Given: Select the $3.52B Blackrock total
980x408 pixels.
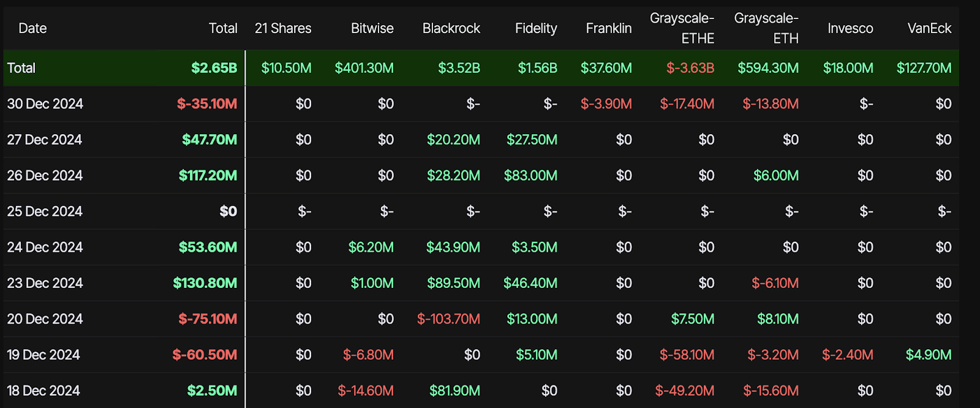Looking at the screenshot, I should pyautogui.click(x=459, y=68).
